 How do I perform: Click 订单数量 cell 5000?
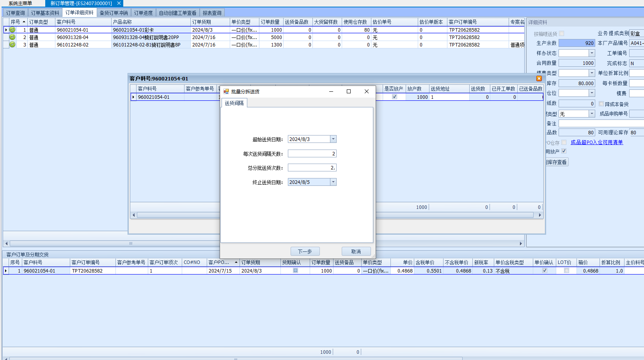[271, 37]
